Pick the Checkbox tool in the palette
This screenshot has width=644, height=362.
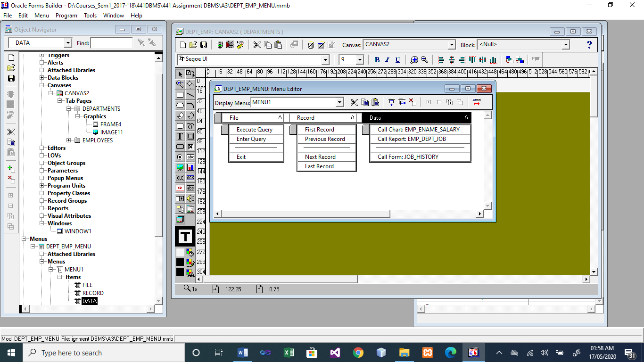(190, 147)
